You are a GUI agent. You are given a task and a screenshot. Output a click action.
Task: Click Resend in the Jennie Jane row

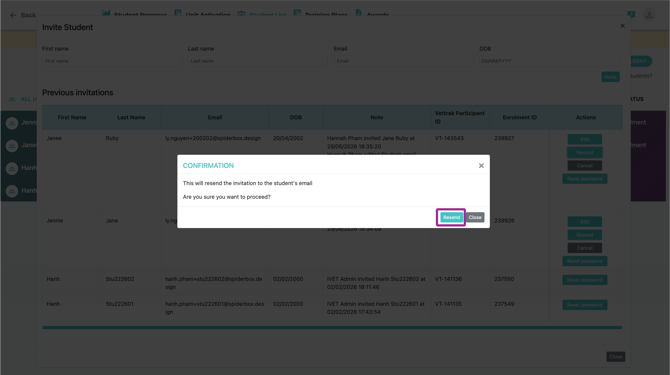pyautogui.click(x=585, y=235)
